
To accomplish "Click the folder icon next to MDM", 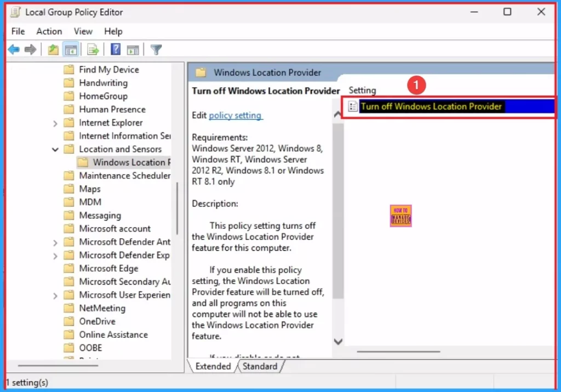I will pos(68,201).
